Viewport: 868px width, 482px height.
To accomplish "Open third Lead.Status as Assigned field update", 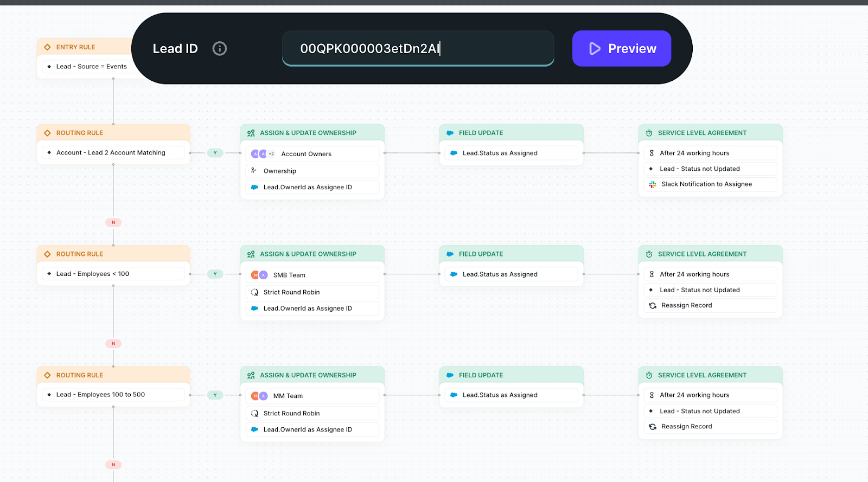I will point(512,395).
